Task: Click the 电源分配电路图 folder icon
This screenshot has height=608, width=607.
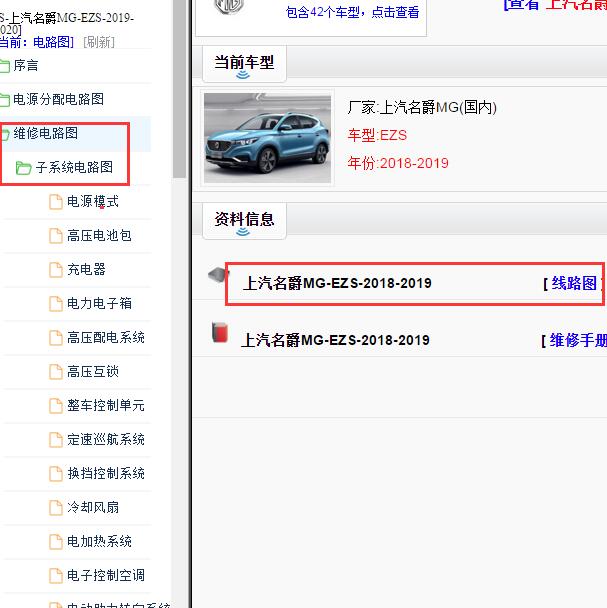Action: 4,100
